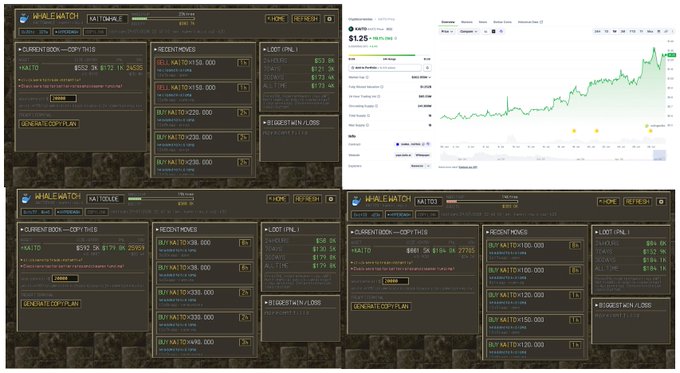Image resolution: width=680 pixels, height=373 pixels.
Task: Open the Price dropdown above chart
Action: tap(447, 32)
